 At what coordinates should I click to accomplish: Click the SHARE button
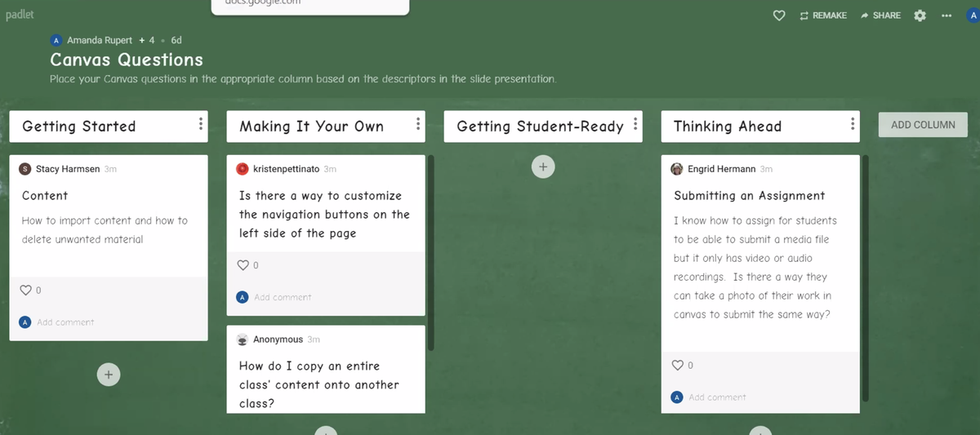(x=880, y=16)
